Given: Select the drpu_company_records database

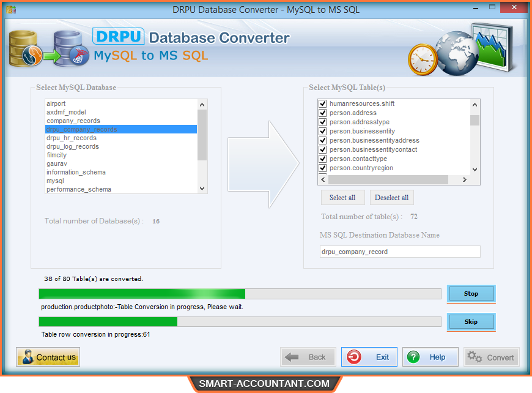Looking at the screenshot, I should (x=121, y=129).
